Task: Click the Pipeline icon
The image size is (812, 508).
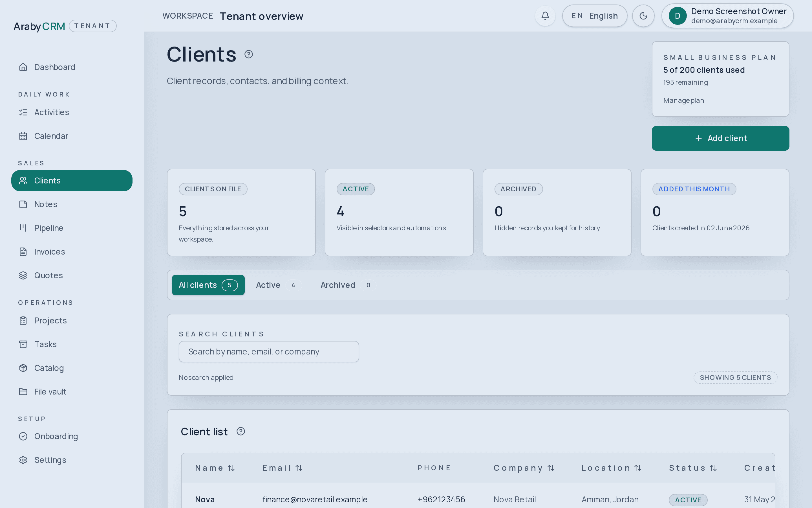Action: pos(23,228)
